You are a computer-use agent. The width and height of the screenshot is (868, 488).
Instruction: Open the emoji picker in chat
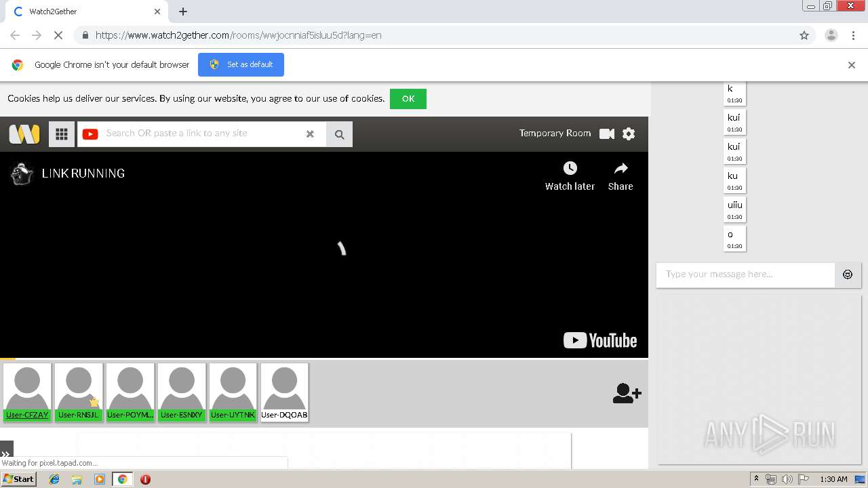click(848, 274)
